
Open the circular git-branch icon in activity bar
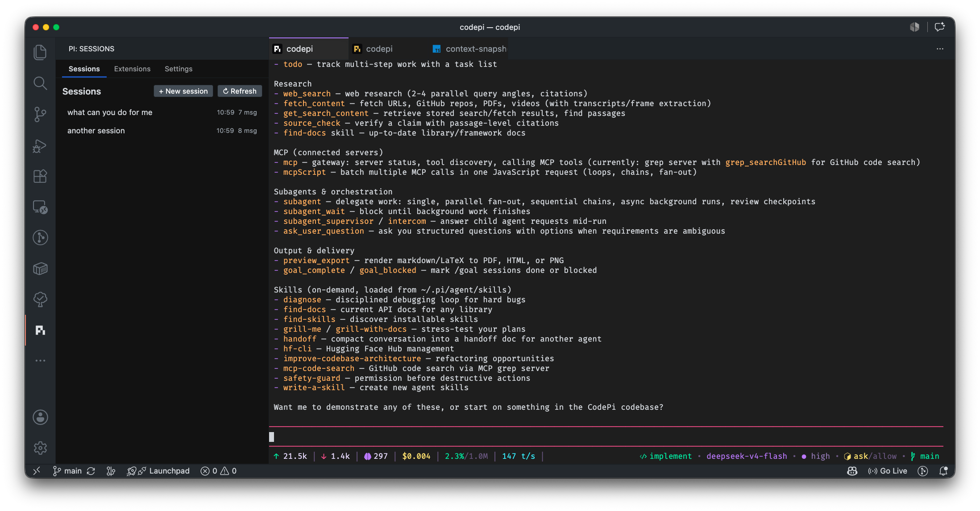(40, 237)
